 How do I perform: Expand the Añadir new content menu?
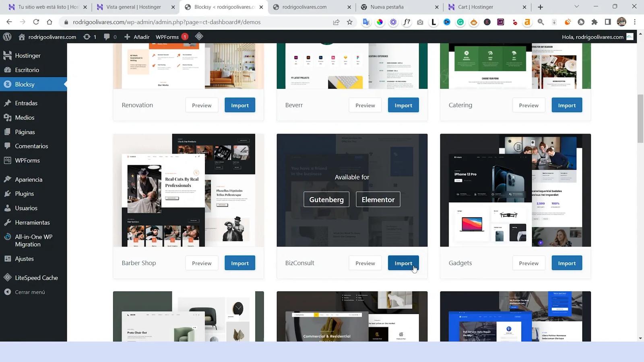coord(137,37)
